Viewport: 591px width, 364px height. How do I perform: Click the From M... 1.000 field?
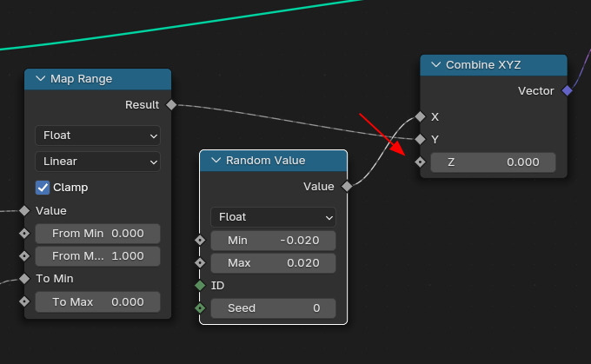(97, 256)
